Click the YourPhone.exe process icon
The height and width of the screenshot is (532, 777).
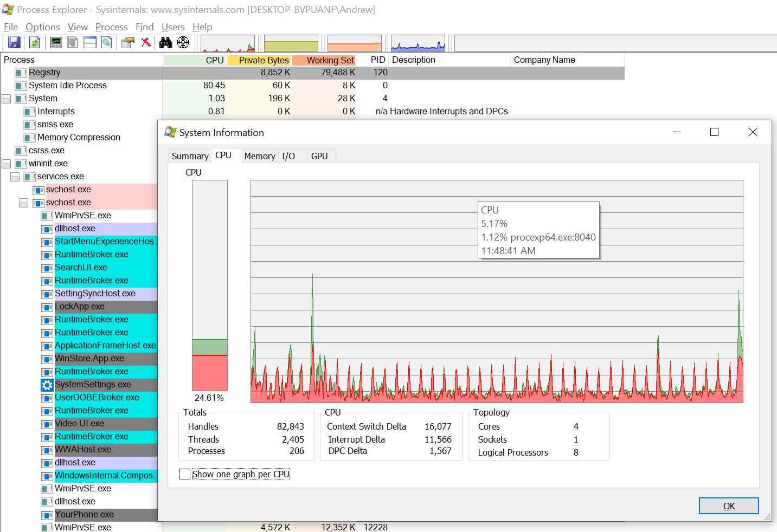coord(47,515)
